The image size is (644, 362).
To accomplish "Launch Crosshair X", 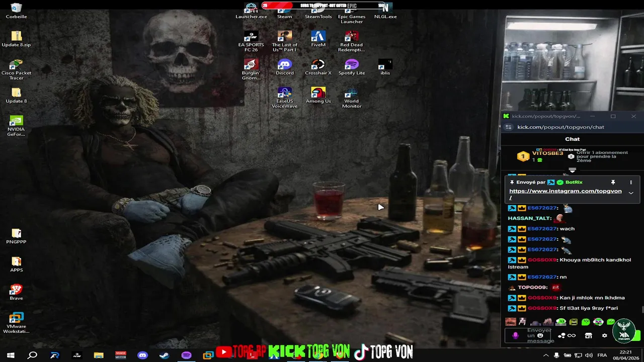I will 318,67.
